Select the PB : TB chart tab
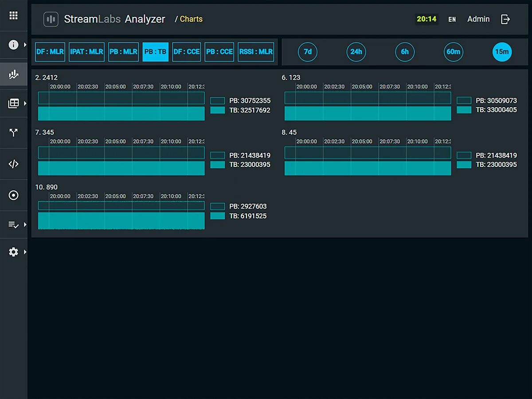The height and width of the screenshot is (399, 532). [155, 52]
